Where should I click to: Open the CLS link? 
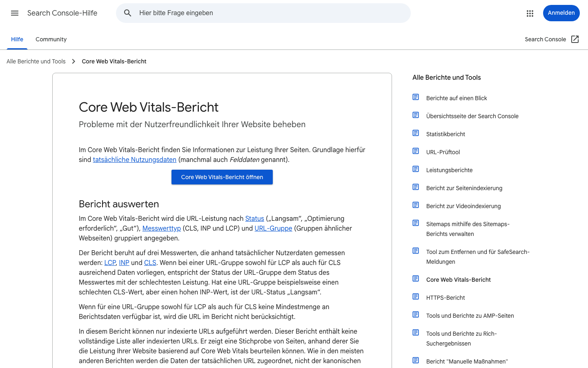[x=150, y=263]
